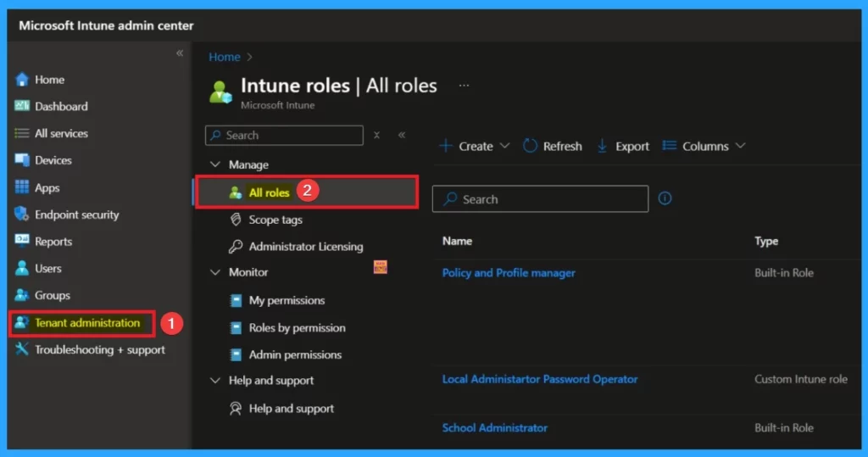868x457 pixels.
Task: Collapse the Help and support section
Action: 214,380
